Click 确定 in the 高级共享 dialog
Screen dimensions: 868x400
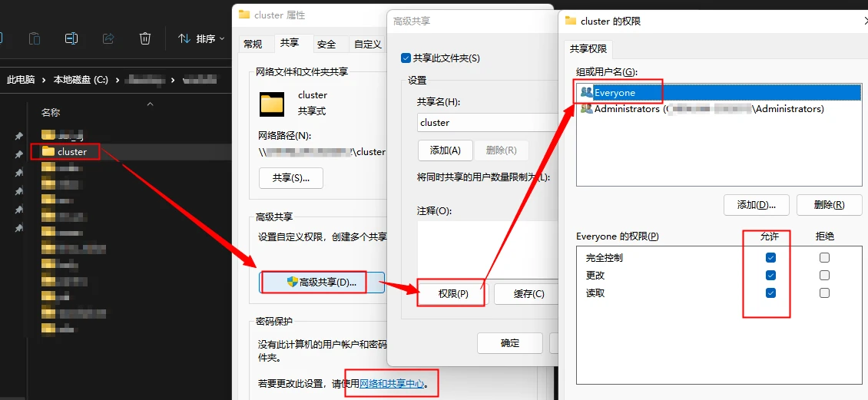click(x=510, y=343)
